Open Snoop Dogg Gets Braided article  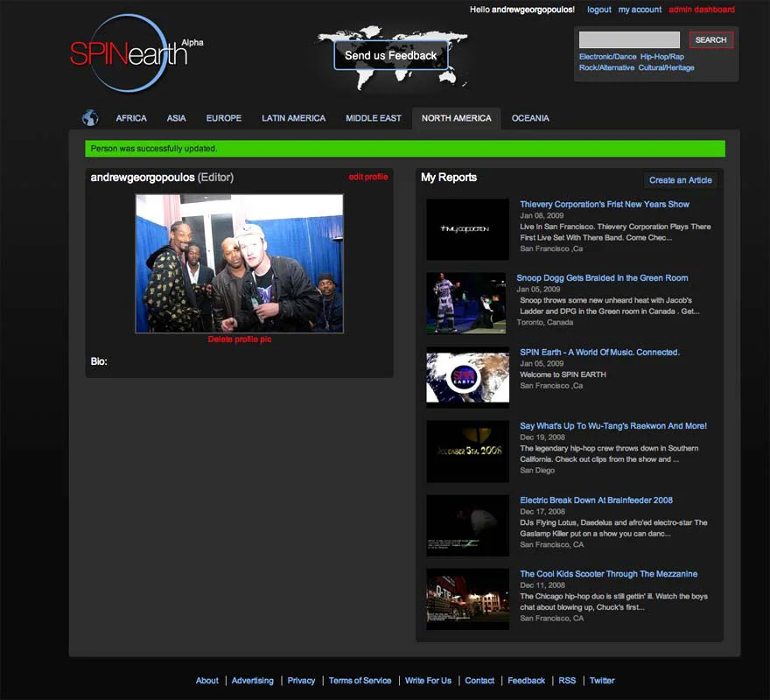pos(602,278)
